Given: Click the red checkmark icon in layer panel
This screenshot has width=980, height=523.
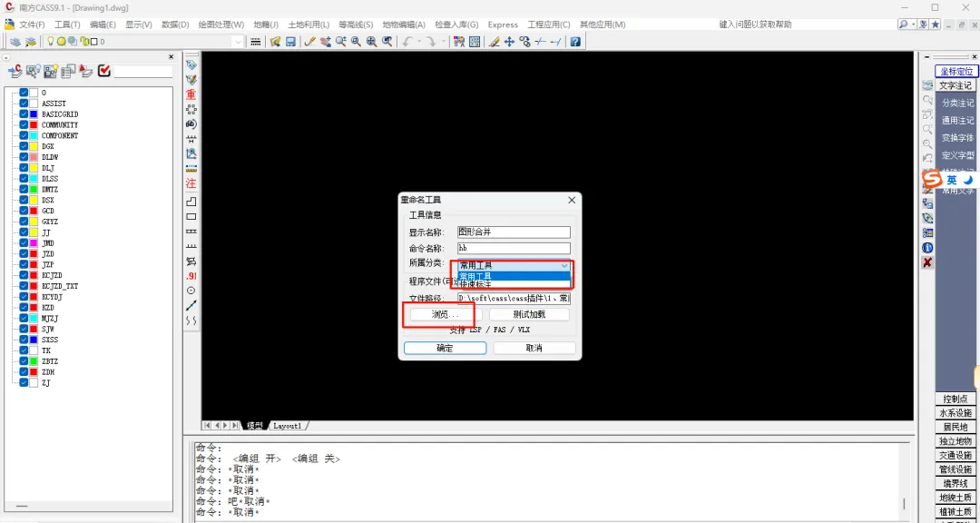Looking at the screenshot, I should click(104, 72).
